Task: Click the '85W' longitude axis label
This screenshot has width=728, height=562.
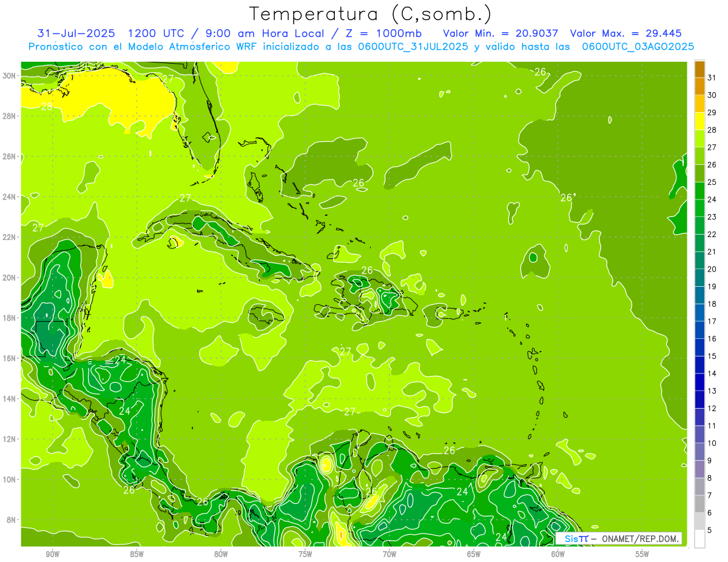Action: [136, 554]
